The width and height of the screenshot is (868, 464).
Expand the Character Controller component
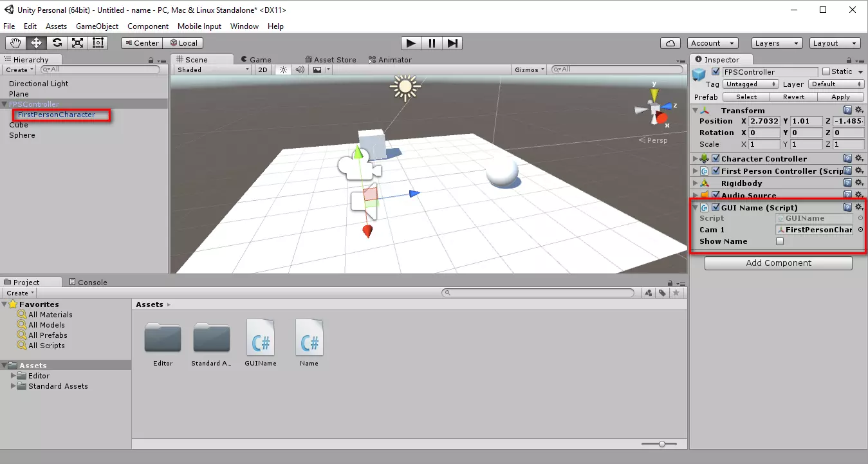(x=695, y=159)
